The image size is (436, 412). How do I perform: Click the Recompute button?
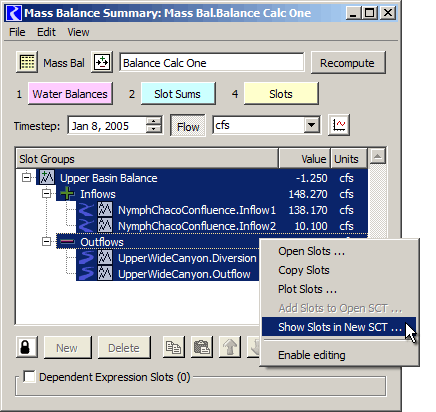[348, 63]
